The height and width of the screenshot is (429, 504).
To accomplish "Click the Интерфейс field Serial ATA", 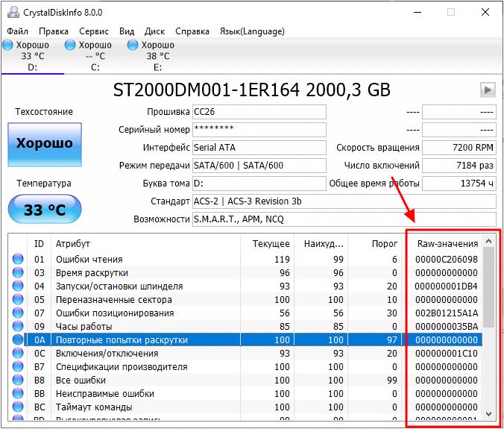I will pyautogui.click(x=259, y=148).
